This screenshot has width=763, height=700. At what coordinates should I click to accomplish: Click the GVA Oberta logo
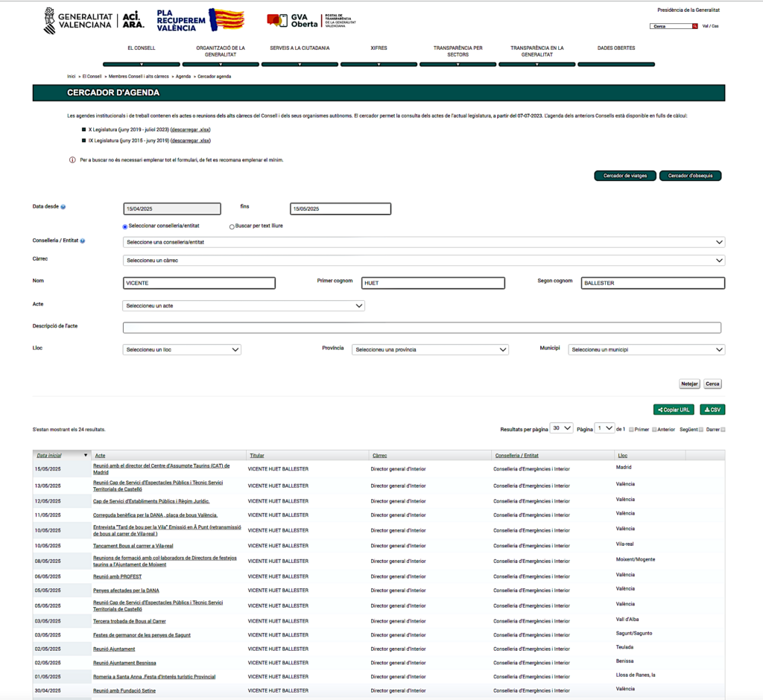pos(288,20)
